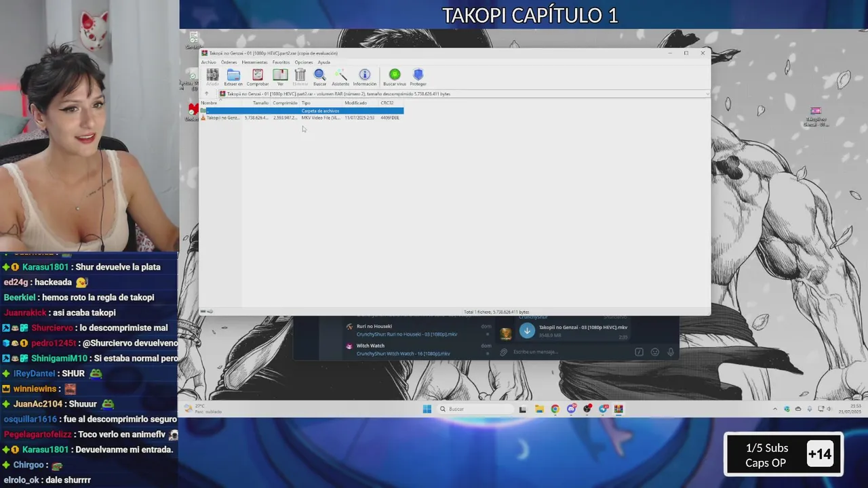This screenshot has height=488, width=868.
Task: Click the Buscar virus green icon
Action: 395,77
